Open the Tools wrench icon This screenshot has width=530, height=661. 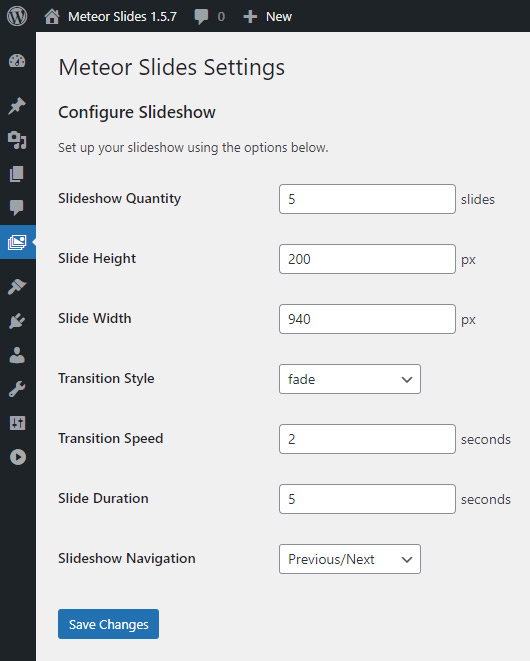17,389
